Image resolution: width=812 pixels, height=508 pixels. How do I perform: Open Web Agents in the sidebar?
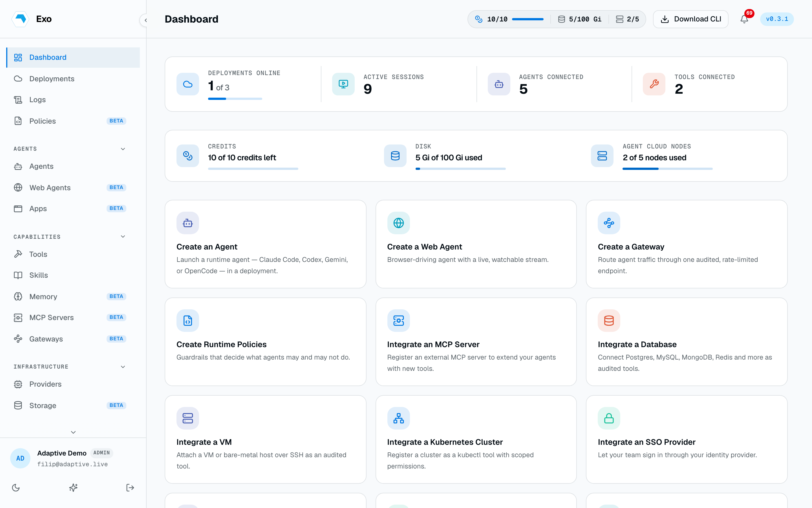(73, 187)
